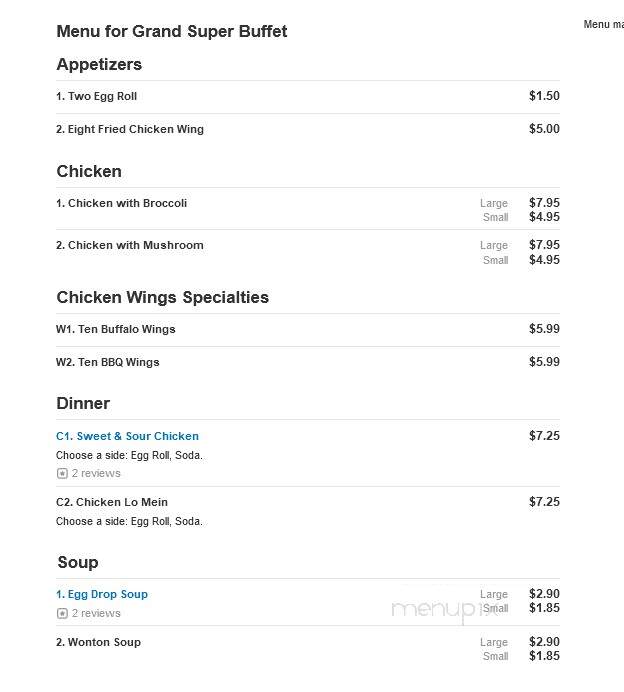This screenshot has width=624, height=692.
Task: Click the Menu for Grand Super Buffet heading
Action: [172, 31]
